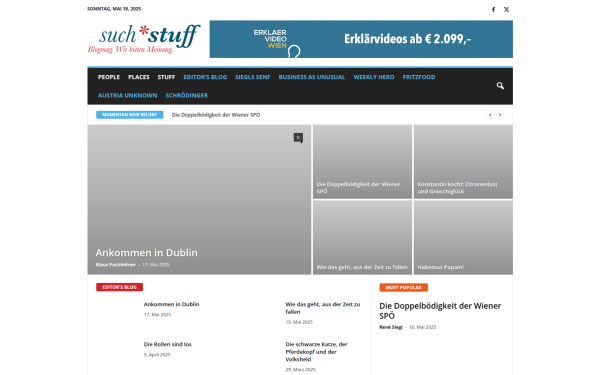
Task: Open SIEGLS SENF section
Action: pyautogui.click(x=253, y=77)
